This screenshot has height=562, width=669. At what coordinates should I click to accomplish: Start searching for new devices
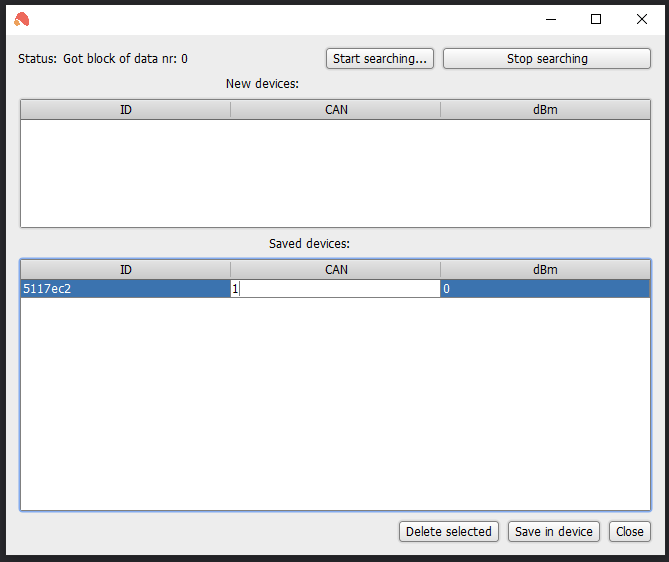coord(380,58)
